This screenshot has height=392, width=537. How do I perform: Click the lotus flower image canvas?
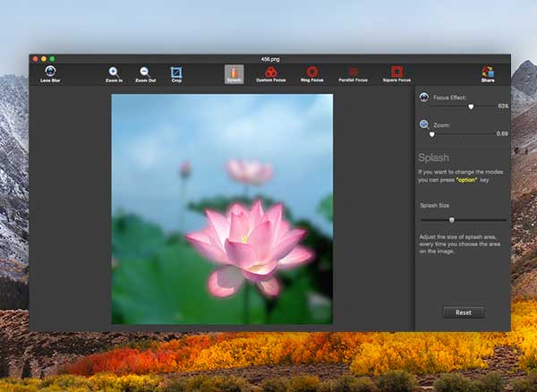click(222, 209)
